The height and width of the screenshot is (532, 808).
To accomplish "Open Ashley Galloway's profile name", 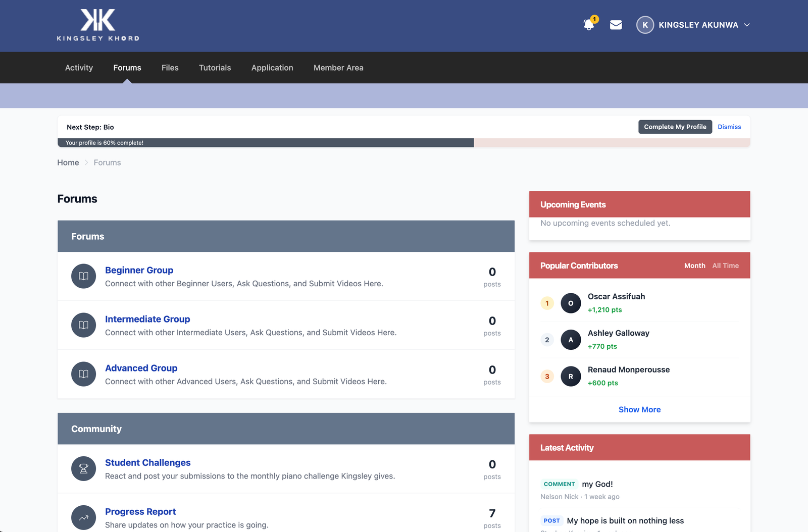I will click(x=618, y=333).
